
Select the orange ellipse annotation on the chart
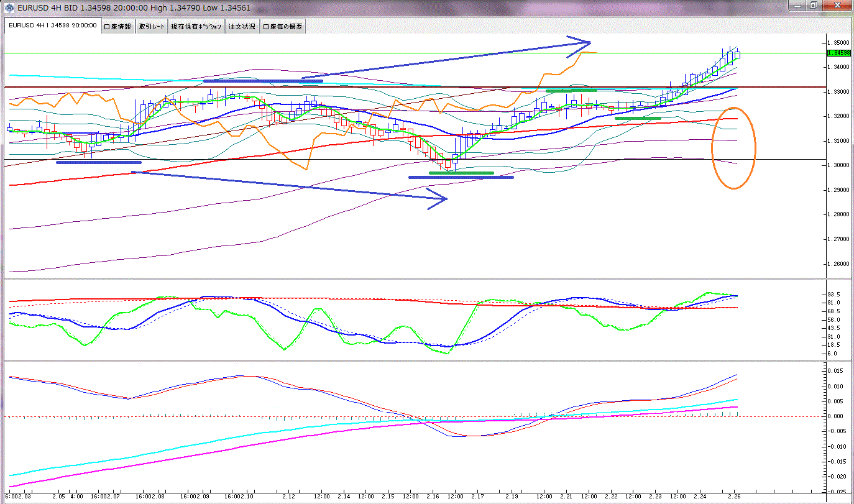[x=754, y=149]
